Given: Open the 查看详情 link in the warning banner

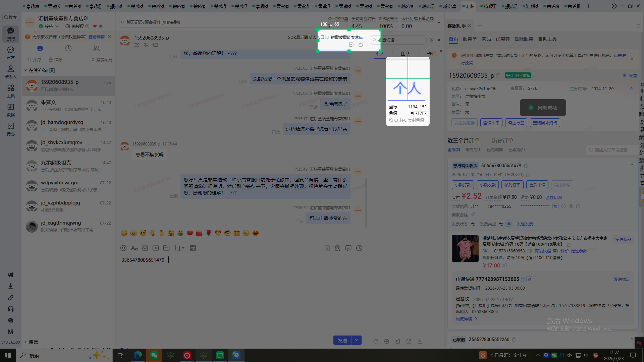Looking at the screenshot, I should tap(97, 37).
